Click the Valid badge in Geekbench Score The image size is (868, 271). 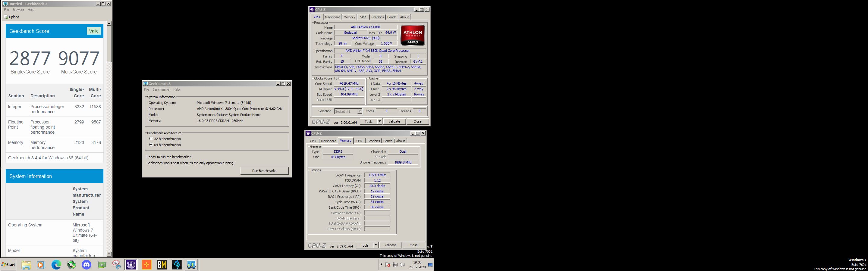tap(94, 31)
